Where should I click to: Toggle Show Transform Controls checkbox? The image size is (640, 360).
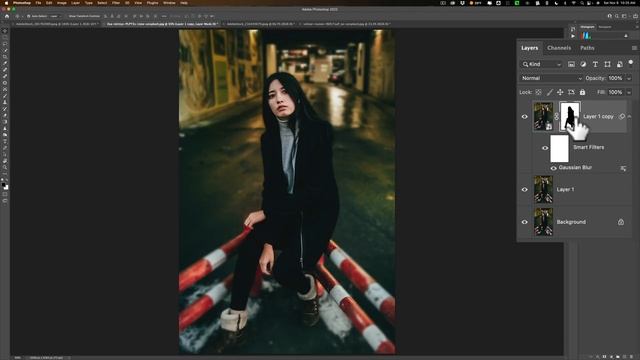pyautogui.click(x=67, y=16)
